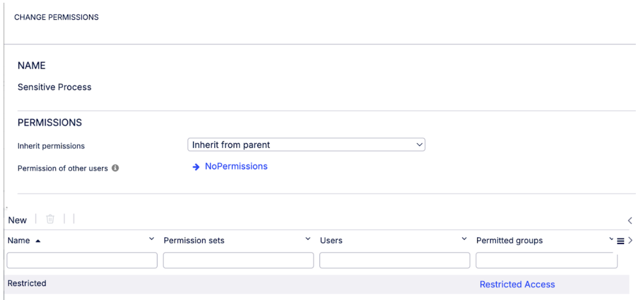Toggle the Name column sort arrow
This screenshot has width=644, height=300.
point(37,241)
